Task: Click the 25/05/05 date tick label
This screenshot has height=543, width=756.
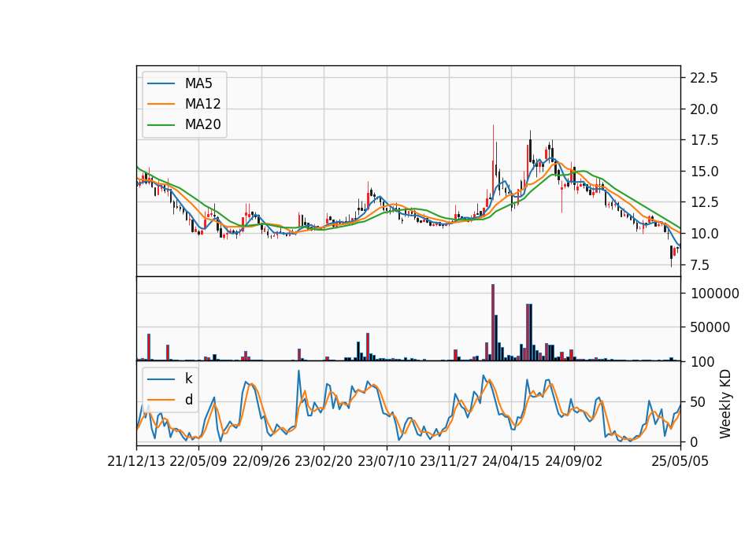Action: tap(680, 461)
